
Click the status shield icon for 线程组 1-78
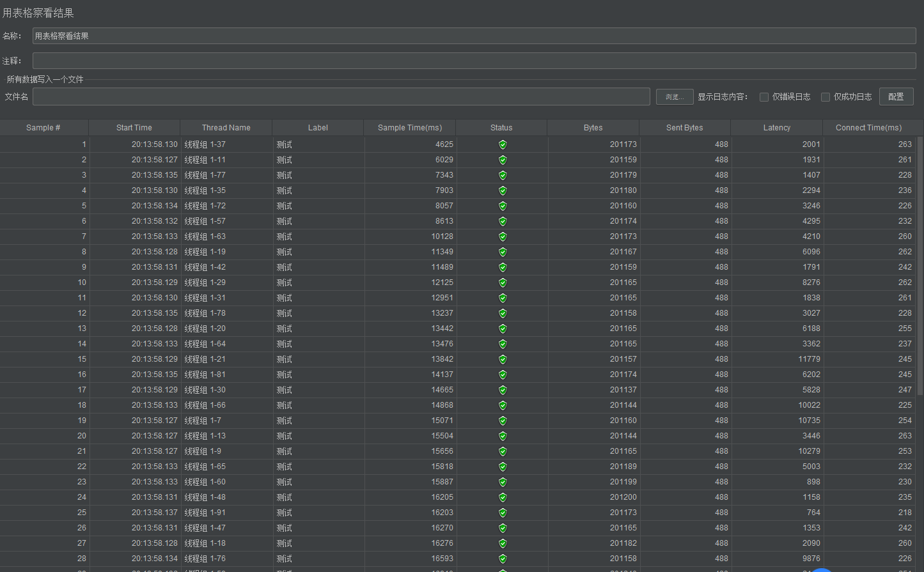tap(503, 313)
